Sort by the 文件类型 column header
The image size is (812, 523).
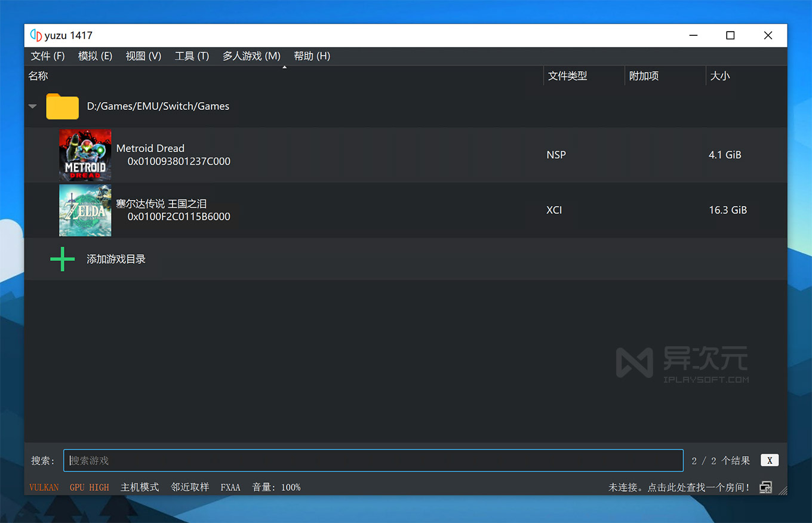coord(568,76)
